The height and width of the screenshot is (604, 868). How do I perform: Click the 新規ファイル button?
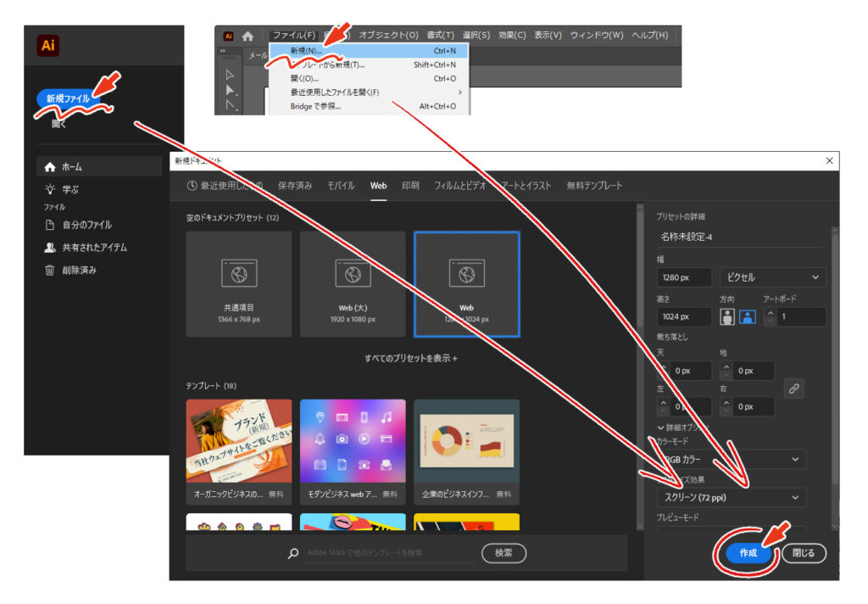coord(68,98)
